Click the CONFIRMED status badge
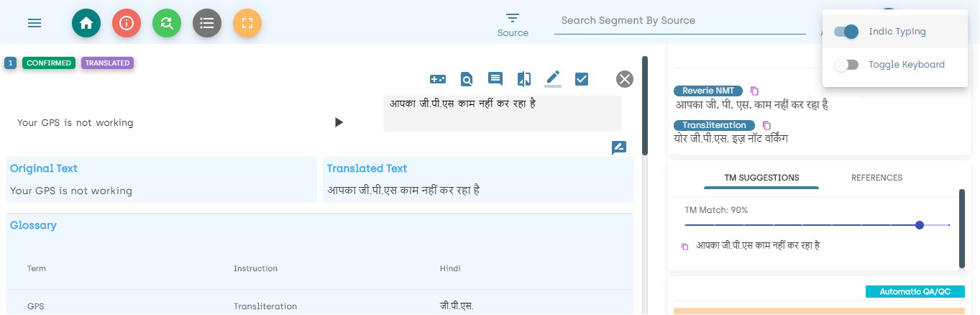The width and height of the screenshot is (980, 315). (x=50, y=63)
